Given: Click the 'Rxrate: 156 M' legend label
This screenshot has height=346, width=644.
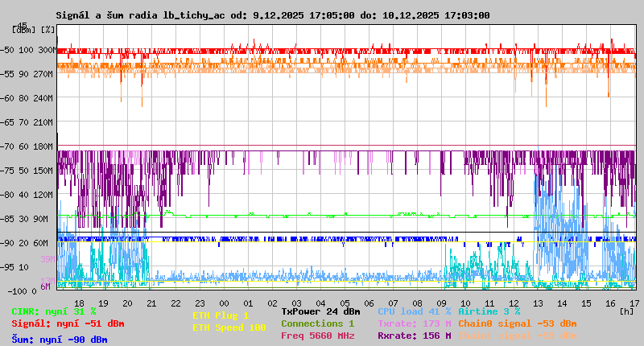Looking at the screenshot, I should point(415,336).
